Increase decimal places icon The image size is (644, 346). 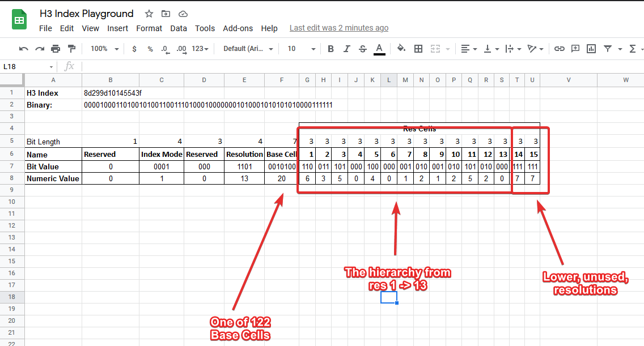click(x=181, y=49)
